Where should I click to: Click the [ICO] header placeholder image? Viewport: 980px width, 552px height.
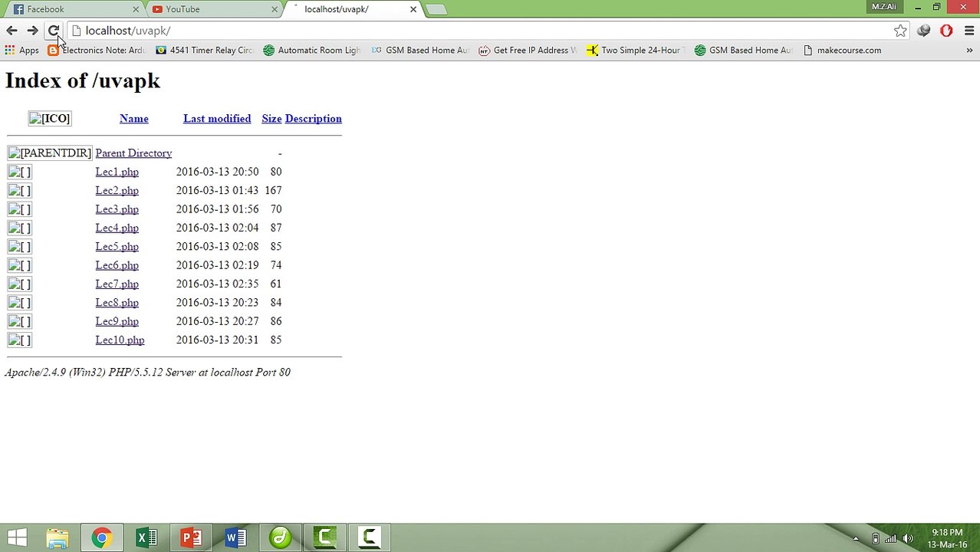tap(50, 119)
